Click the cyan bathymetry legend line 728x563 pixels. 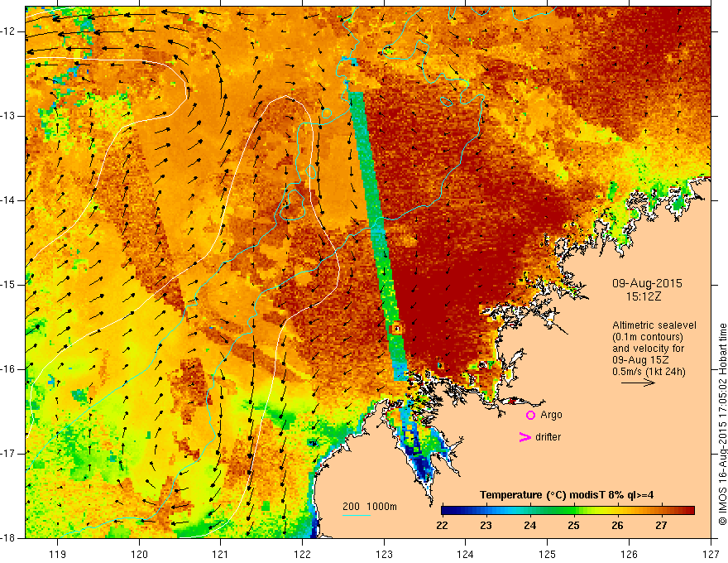357,515
